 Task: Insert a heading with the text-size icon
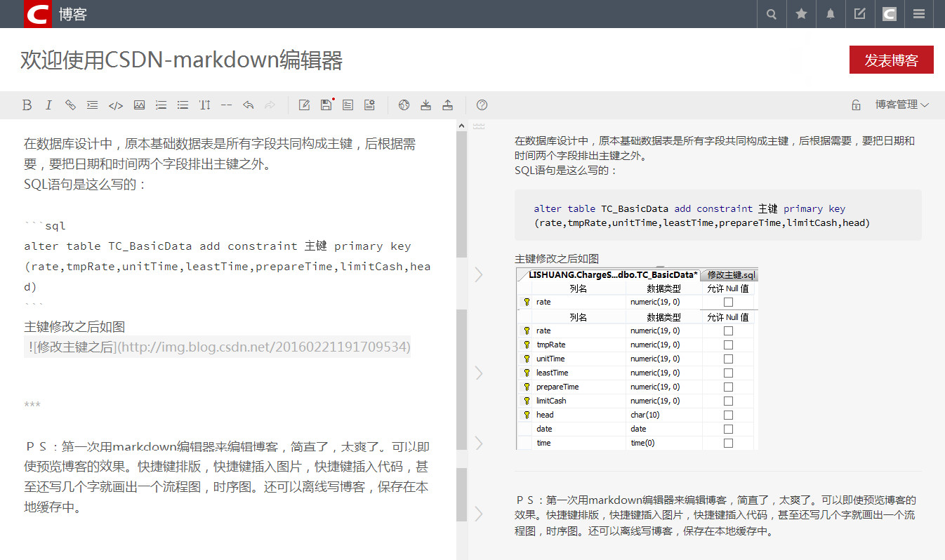coord(204,105)
